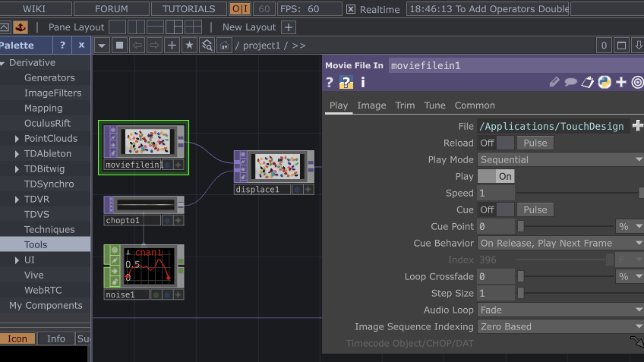Open Python help for moviefilein1
This screenshot has height=362, width=644.
coord(346,83)
